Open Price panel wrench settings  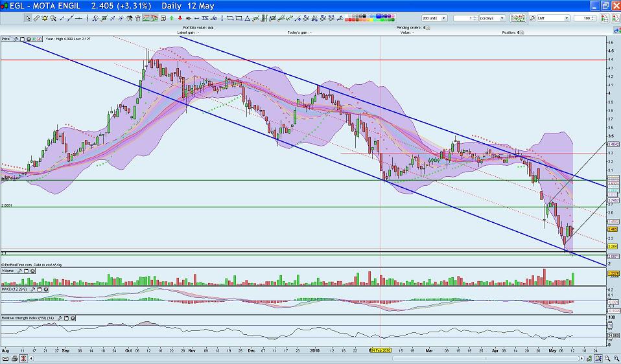pyautogui.click(x=16, y=39)
